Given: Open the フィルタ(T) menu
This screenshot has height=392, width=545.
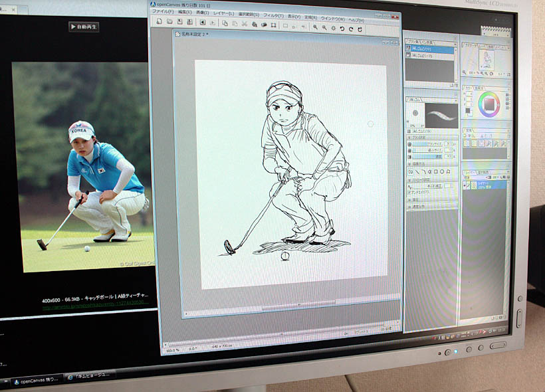Looking at the screenshot, I should [x=273, y=16].
